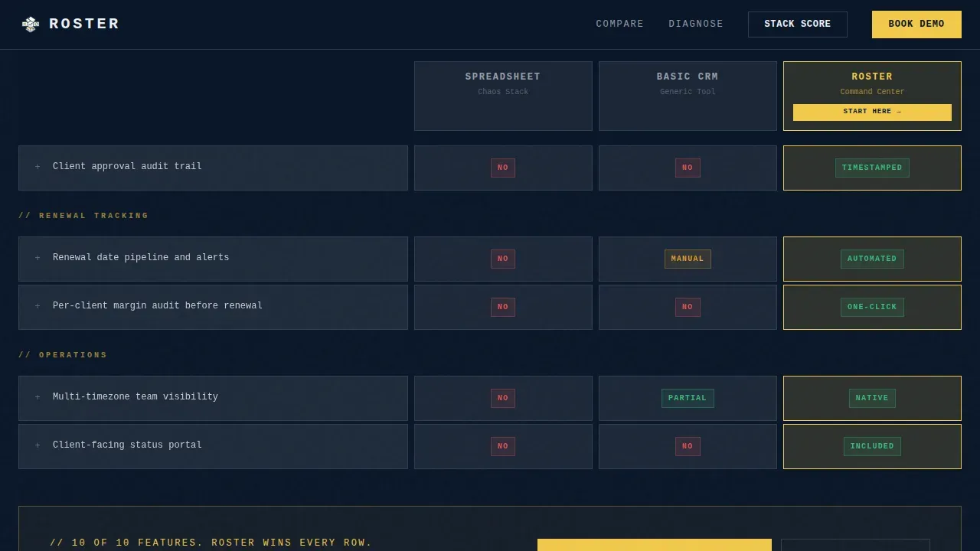980x551 pixels.
Task: Click the MANUAL badge under Basic CRM
Action: (688, 259)
